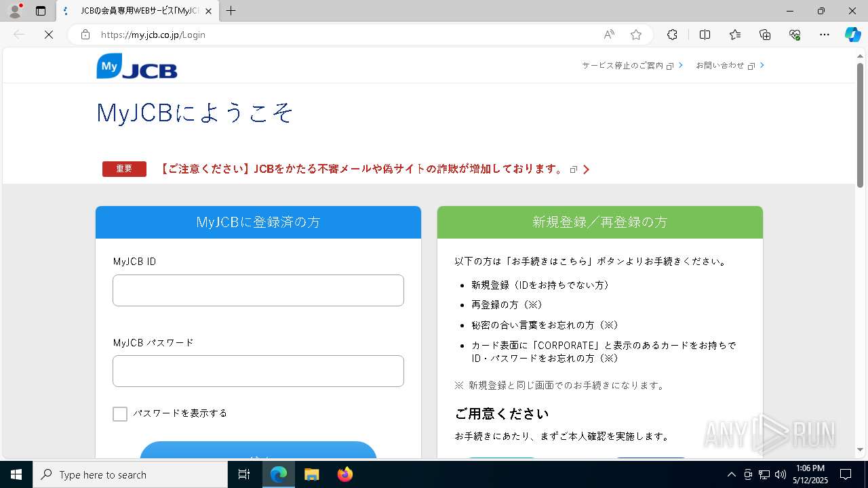Screen dimensions: 868x488
Task: Open the Collections panel
Action: point(765,35)
